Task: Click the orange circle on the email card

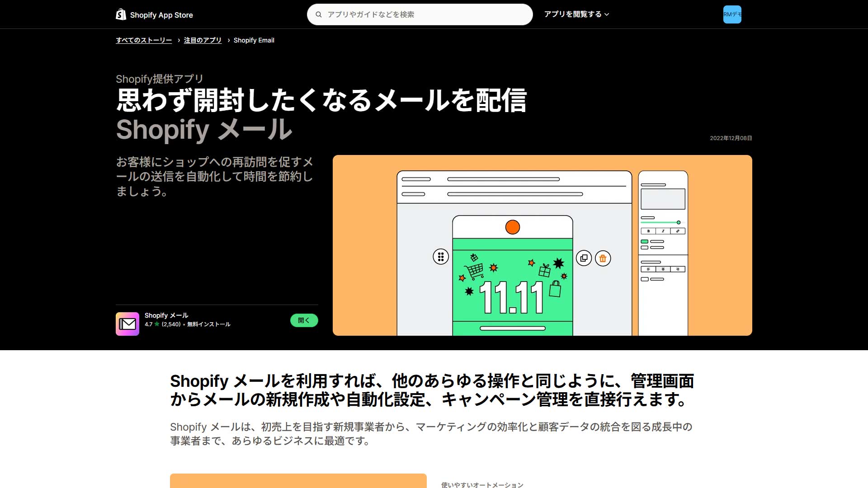Action: coord(513,227)
